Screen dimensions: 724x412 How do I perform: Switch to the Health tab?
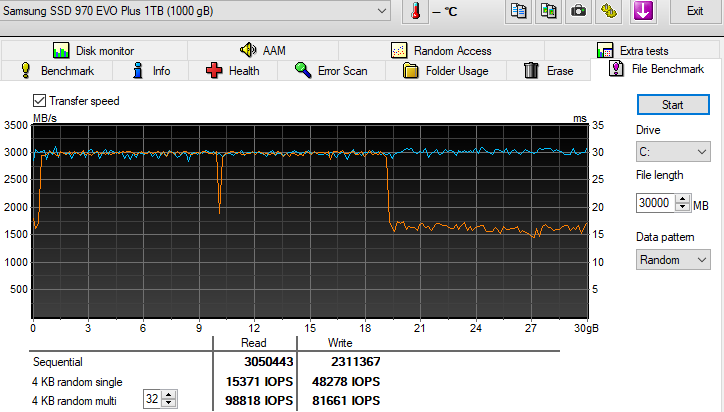(x=233, y=71)
